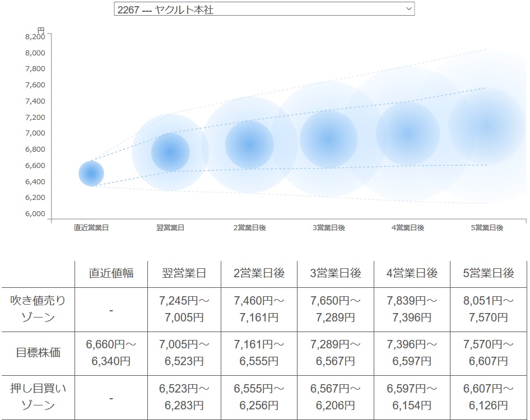Click the 5営業日後 x-axis label
The width and height of the screenshot is (530, 420).
pyautogui.click(x=487, y=228)
